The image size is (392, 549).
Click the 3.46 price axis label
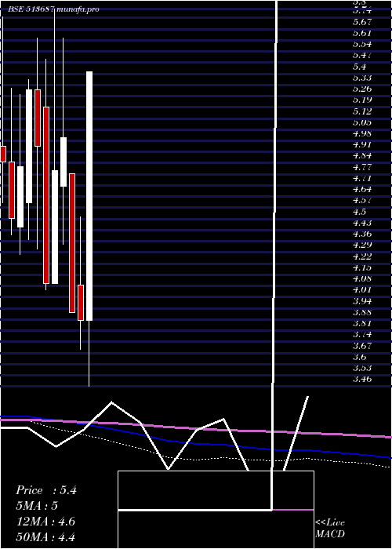tap(362, 379)
